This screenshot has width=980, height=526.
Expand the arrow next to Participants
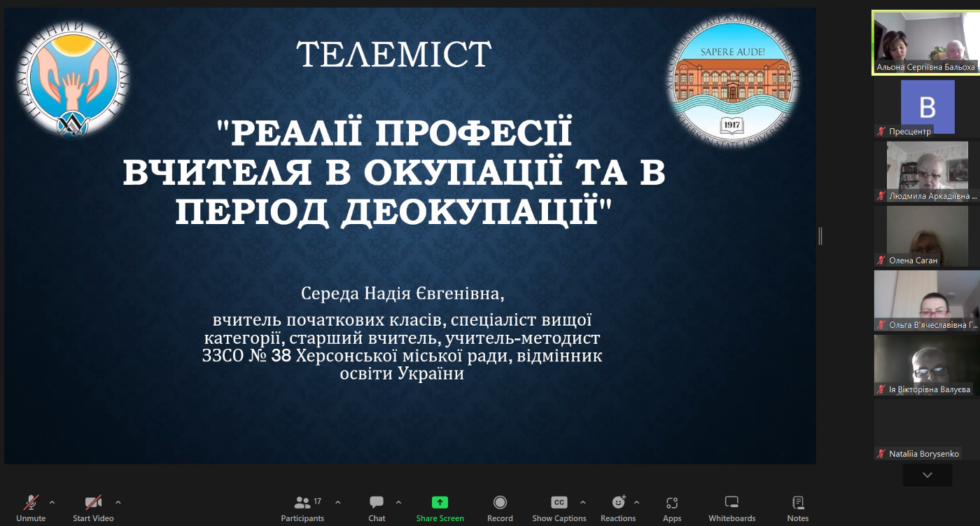pos(338,502)
